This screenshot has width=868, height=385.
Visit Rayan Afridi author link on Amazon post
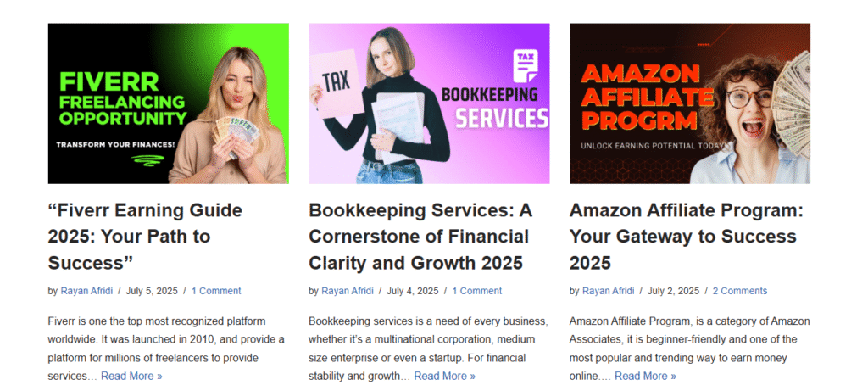point(608,291)
